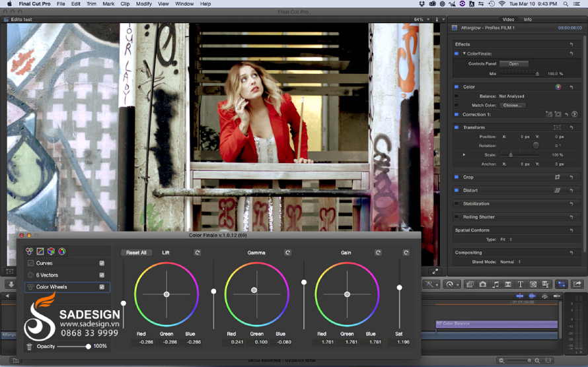Screen dimensions: 588x367
Task: Open the Retime speed menu
Action: [452, 284]
